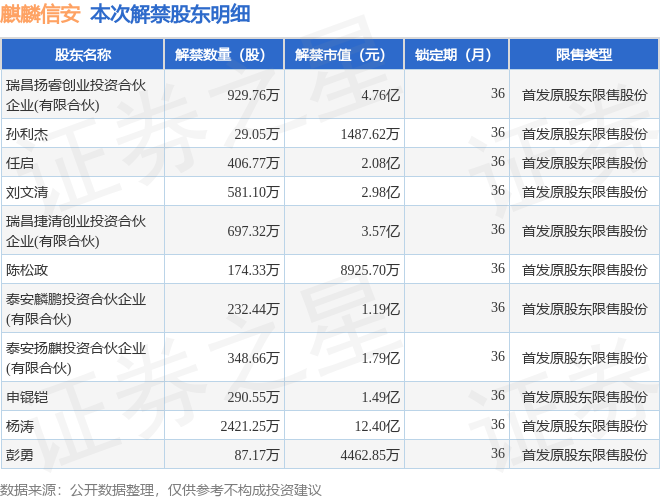Screen dimensions: 660x499
Task: Click shareholder name 瑞昌捷清创业投资合伙企业
Action: point(76,231)
